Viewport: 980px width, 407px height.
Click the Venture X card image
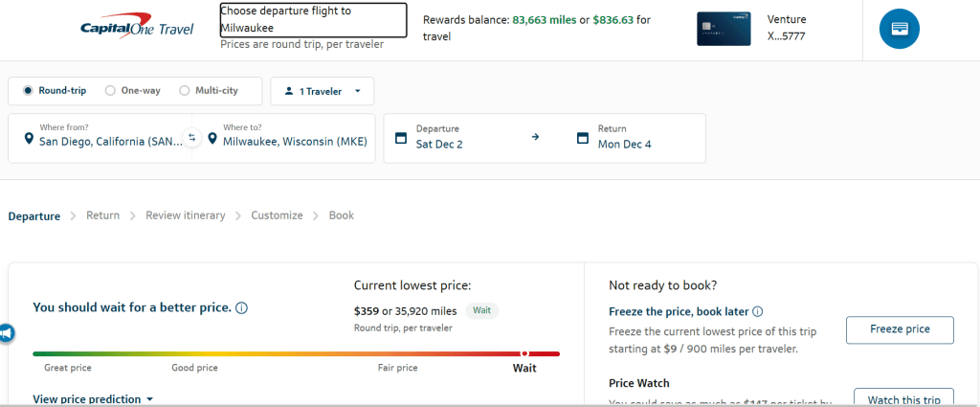tap(724, 29)
